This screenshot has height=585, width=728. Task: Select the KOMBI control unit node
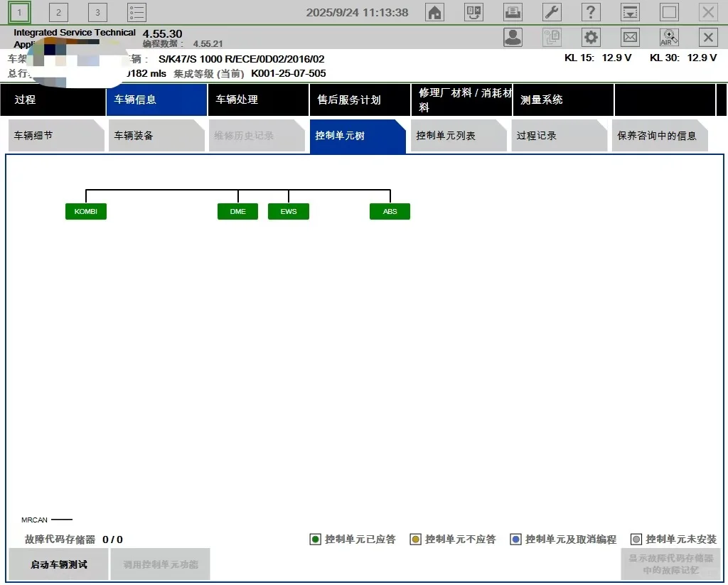coord(86,211)
